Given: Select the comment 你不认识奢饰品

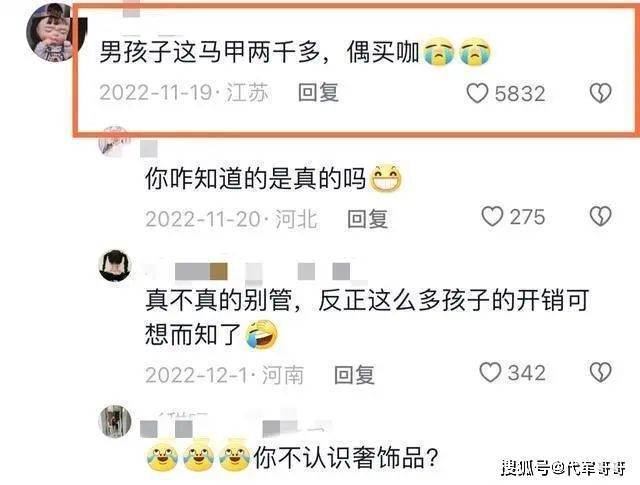Looking at the screenshot, I should click(292, 458).
